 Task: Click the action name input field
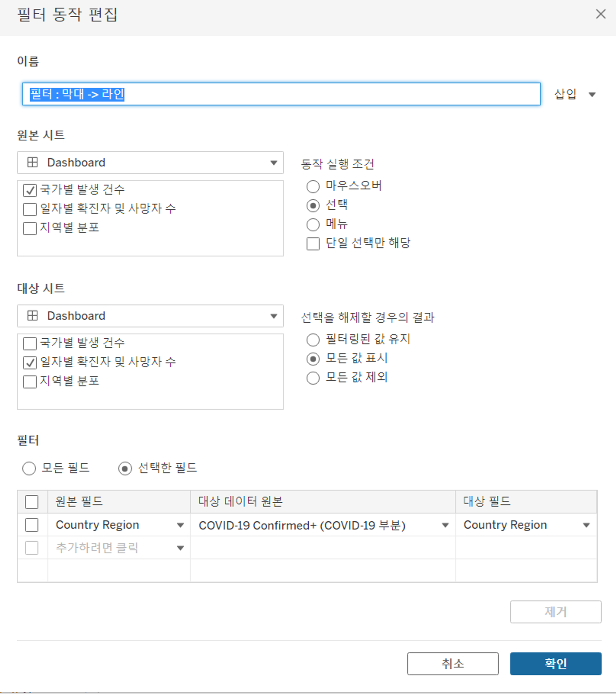pos(281,94)
